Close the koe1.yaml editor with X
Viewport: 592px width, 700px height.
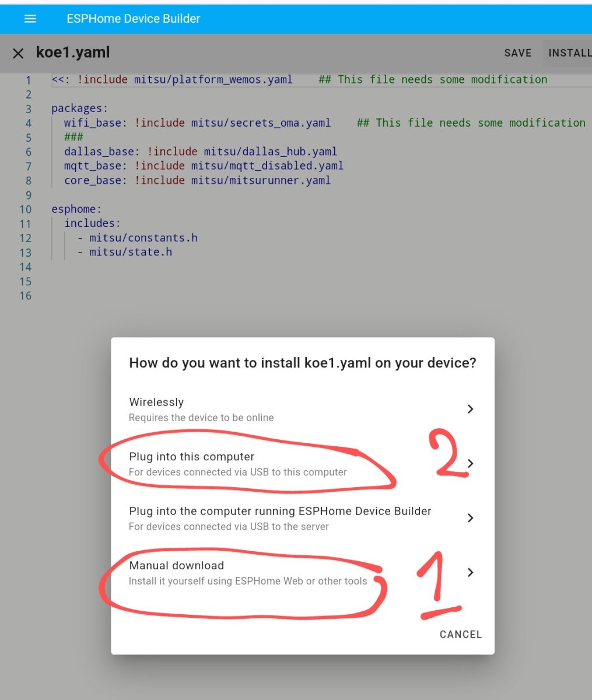(18, 54)
